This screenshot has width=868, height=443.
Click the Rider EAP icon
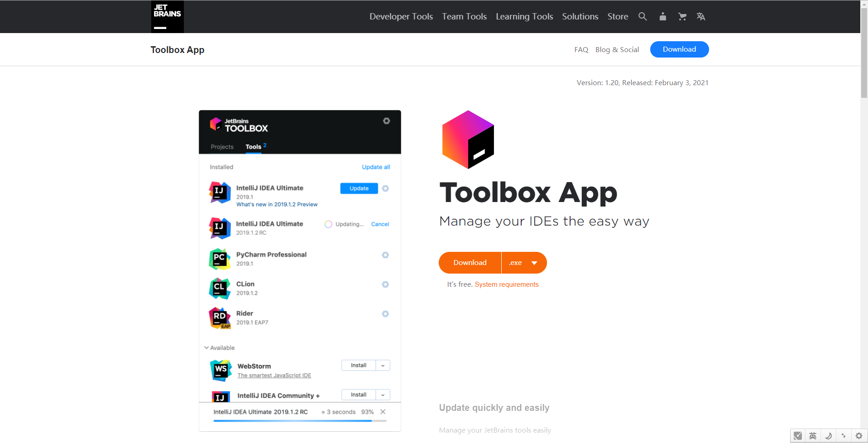pos(220,318)
